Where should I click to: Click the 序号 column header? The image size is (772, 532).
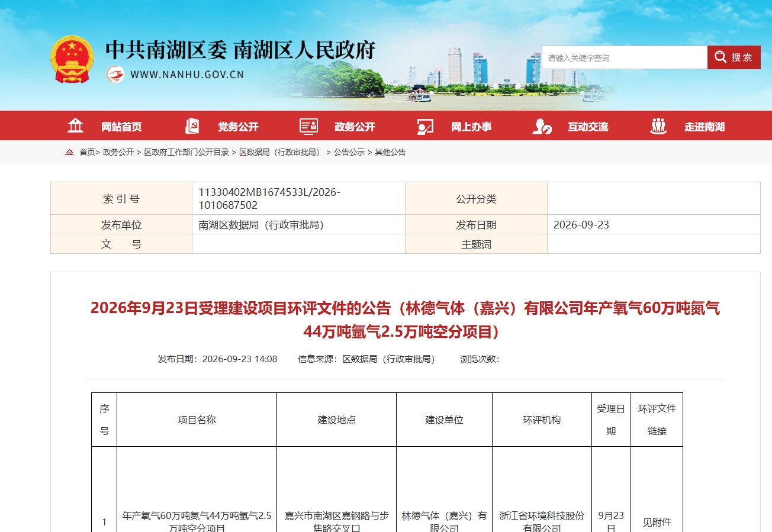[x=104, y=420]
